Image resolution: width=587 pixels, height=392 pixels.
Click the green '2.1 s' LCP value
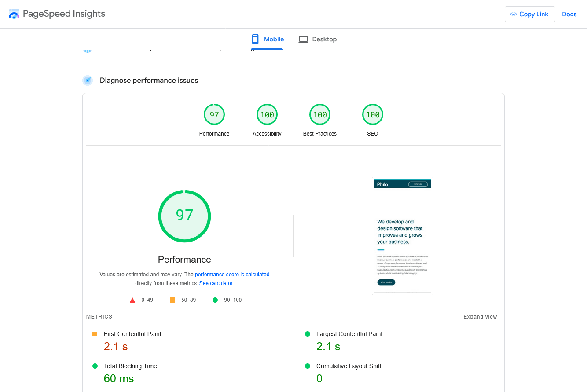point(328,346)
